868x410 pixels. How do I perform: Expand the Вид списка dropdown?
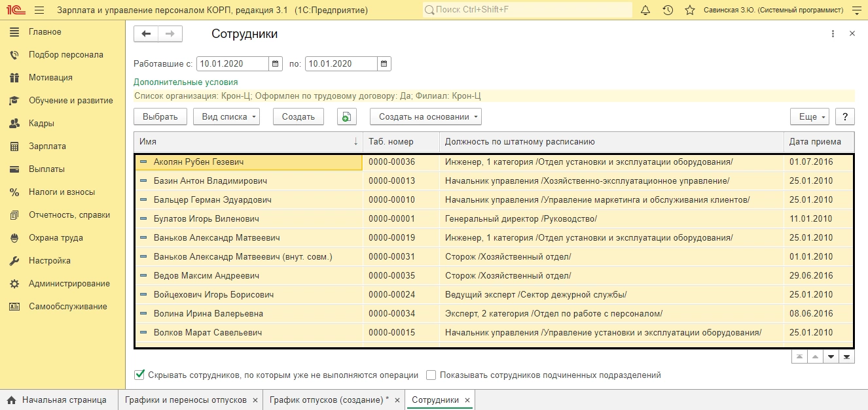(x=226, y=116)
